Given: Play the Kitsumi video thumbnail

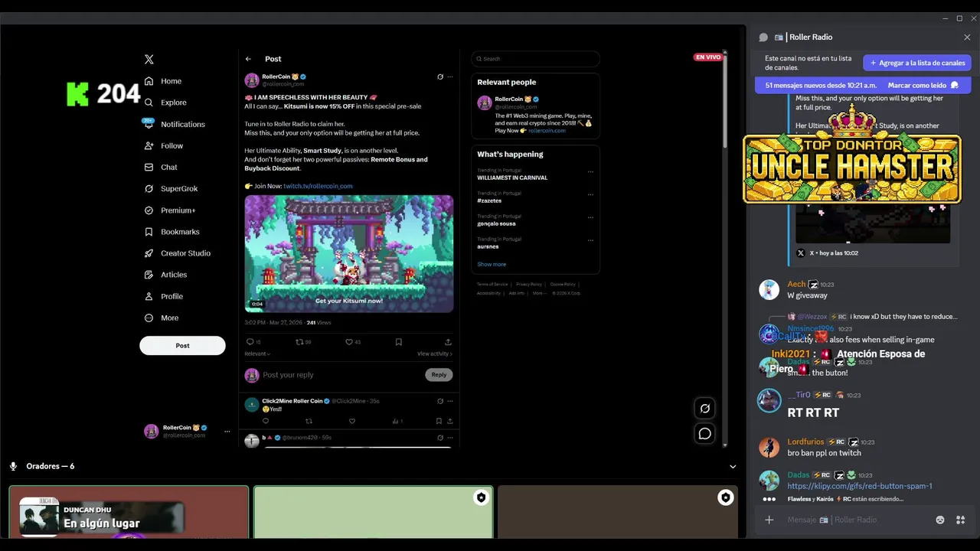Looking at the screenshot, I should click(349, 253).
